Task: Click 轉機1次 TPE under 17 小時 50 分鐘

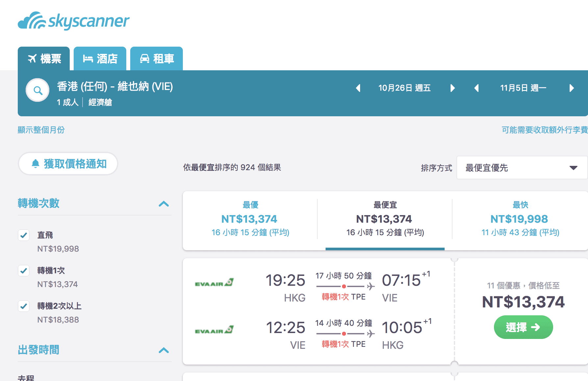Action: (344, 297)
